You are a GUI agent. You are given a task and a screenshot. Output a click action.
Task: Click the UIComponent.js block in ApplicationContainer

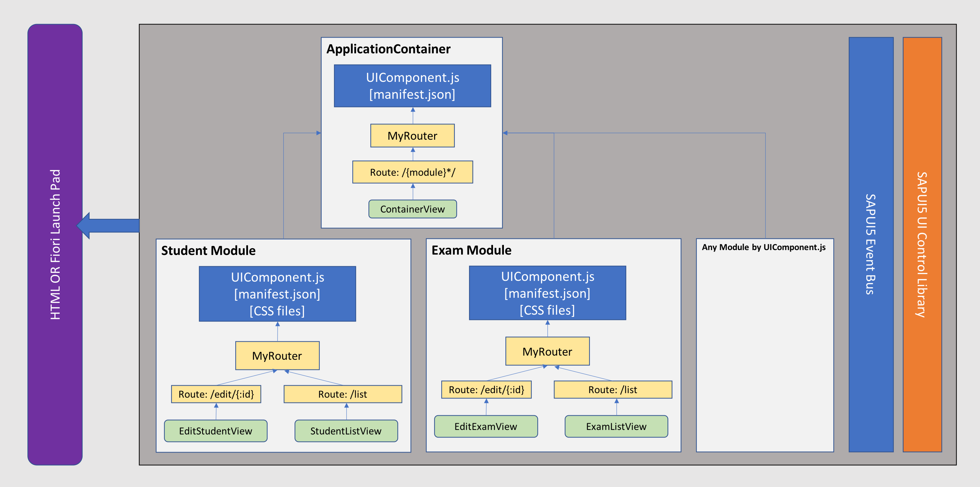pyautogui.click(x=412, y=85)
